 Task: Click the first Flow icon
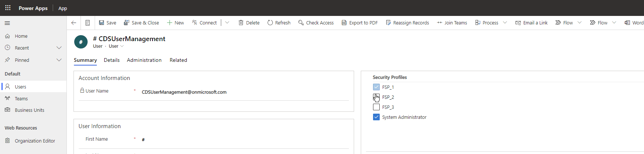tap(558, 23)
